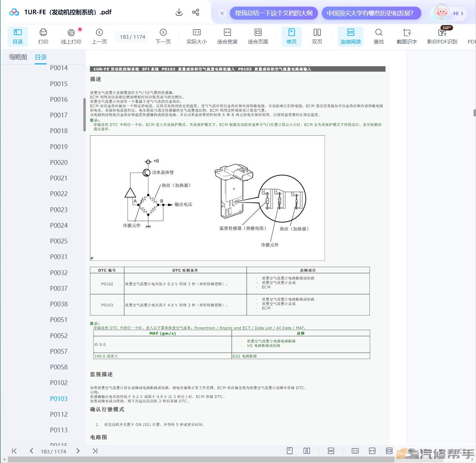Open outline entry P0032
Image resolution: width=476 pixels, height=463 pixels.
click(59, 273)
